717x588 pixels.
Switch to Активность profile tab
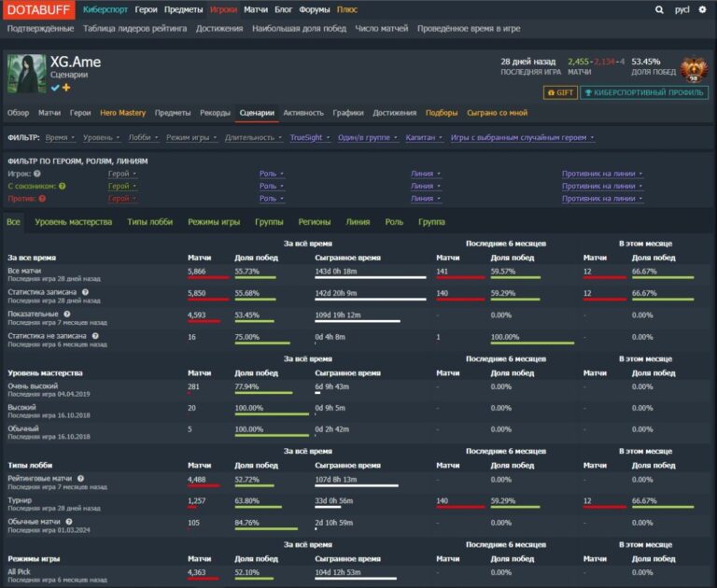[303, 113]
